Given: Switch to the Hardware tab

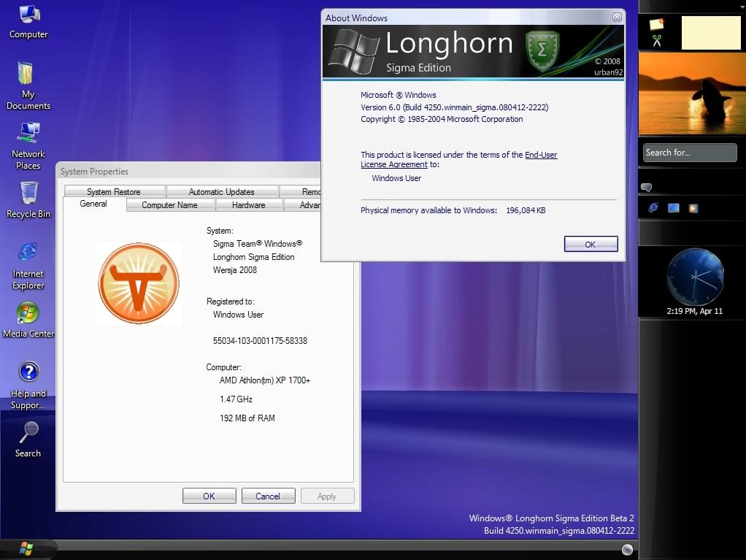Looking at the screenshot, I should pos(249,204).
